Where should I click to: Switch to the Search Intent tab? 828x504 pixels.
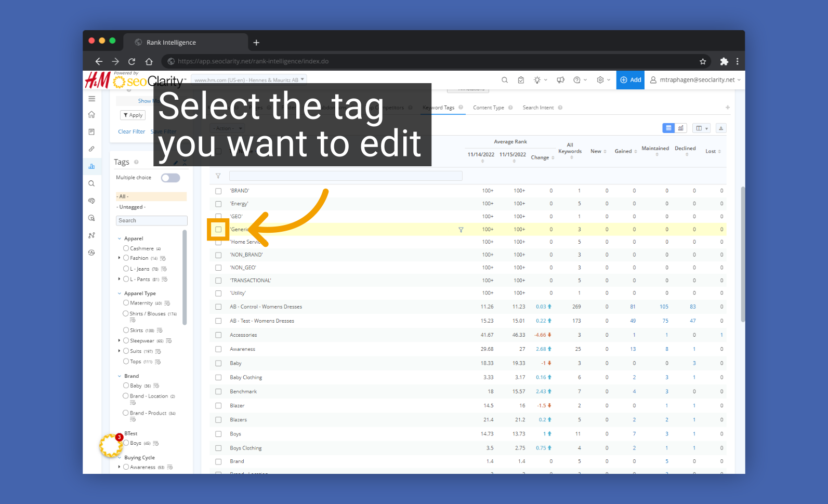click(x=538, y=108)
